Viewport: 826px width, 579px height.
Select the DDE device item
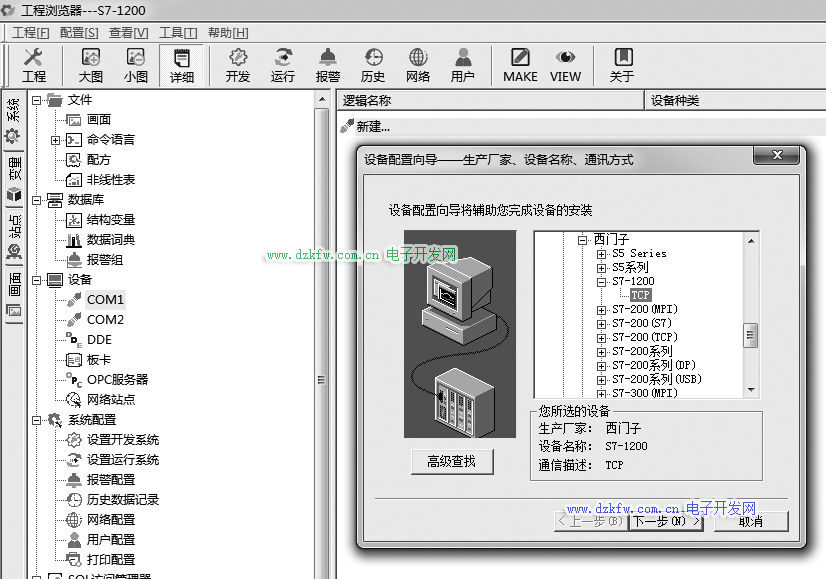pyautogui.click(x=99, y=340)
